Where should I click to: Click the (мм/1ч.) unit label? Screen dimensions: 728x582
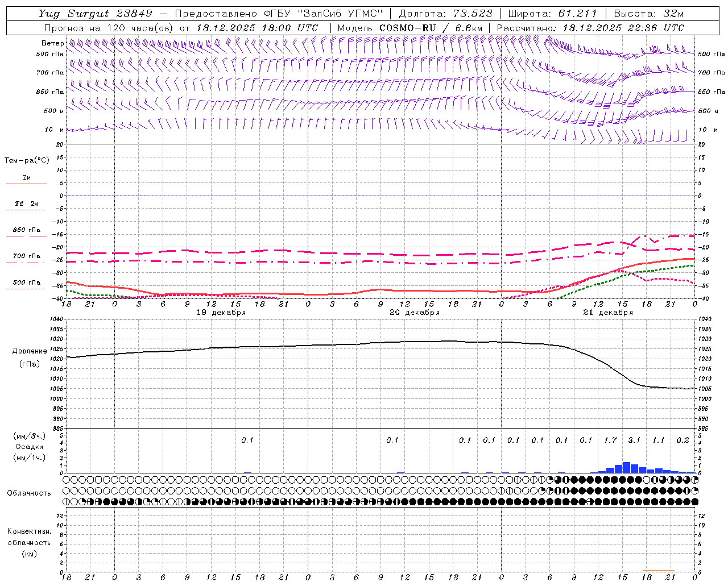pos(30,458)
